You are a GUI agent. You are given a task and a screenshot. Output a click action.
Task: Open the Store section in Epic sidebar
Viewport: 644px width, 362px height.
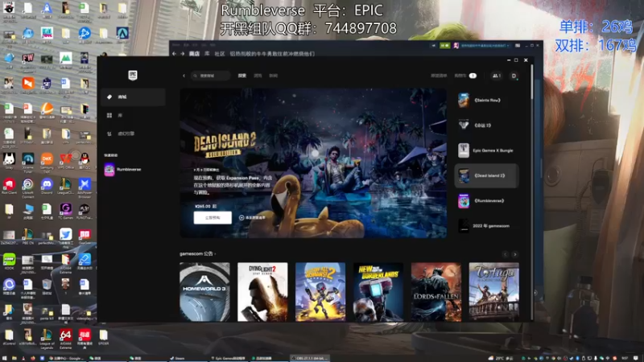(133, 97)
